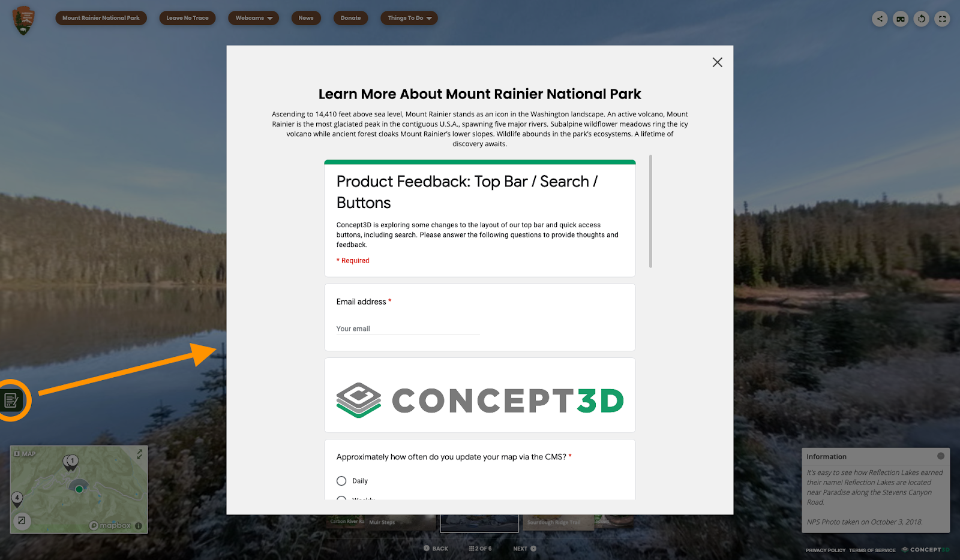
Task: Go BACK to previous stop
Action: click(x=436, y=549)
